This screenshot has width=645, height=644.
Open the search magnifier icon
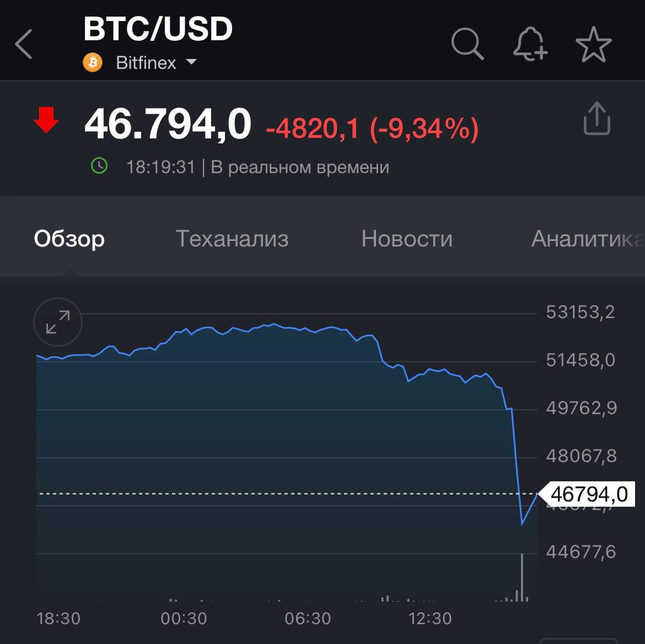click(x=467, y=44)
